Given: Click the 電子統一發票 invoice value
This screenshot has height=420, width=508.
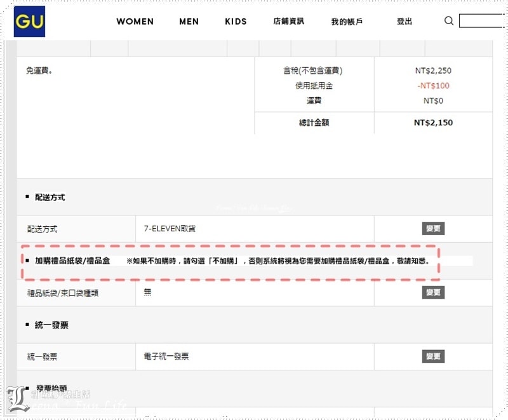Looking at the screenshot, I should coord(166,356).
